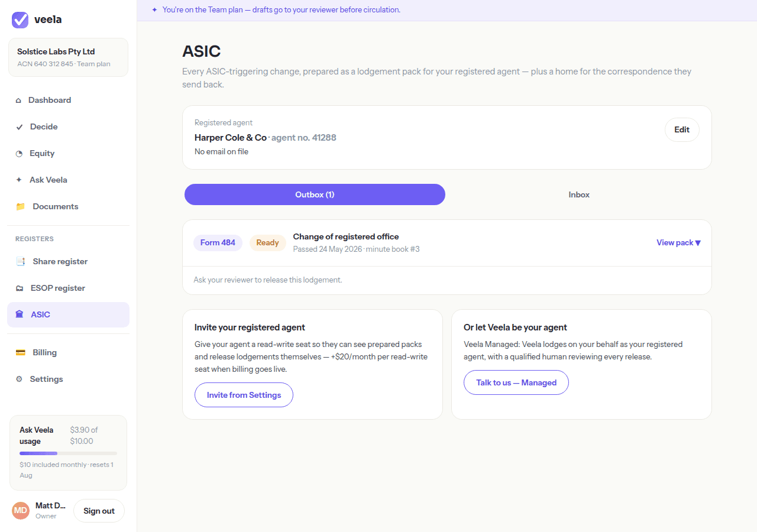Click the Ask Veela sparkle icon
The width and height of the screenshot is (757, 532).
tap(19, 180)
